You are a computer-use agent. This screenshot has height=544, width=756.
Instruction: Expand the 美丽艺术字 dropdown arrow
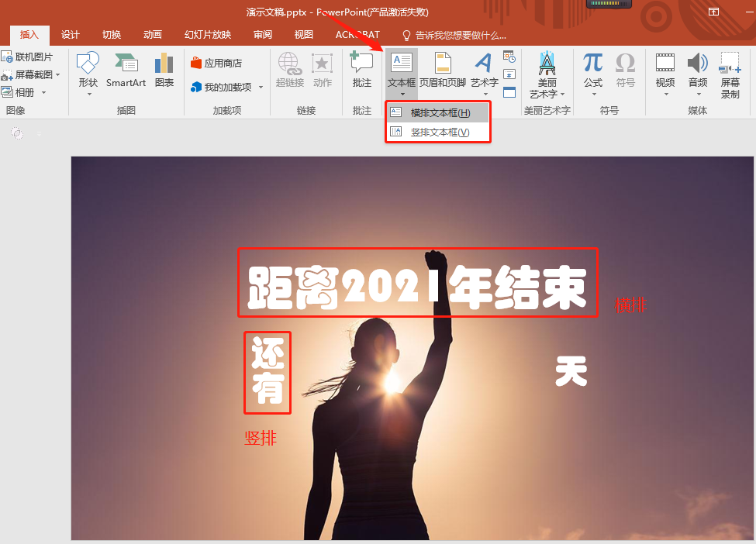pos(562,94)
